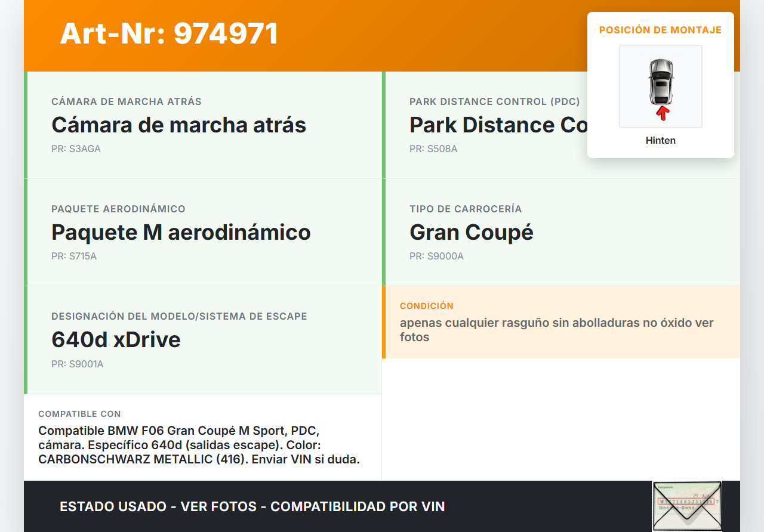Click the PR: S715A code
The image size is (764, 532).
tap(74, 256)
